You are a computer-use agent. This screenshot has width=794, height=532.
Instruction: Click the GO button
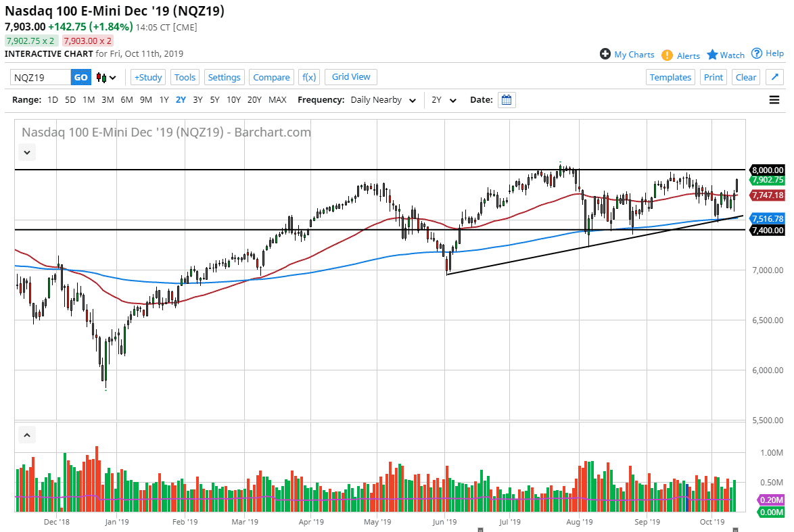click(80, 77)
